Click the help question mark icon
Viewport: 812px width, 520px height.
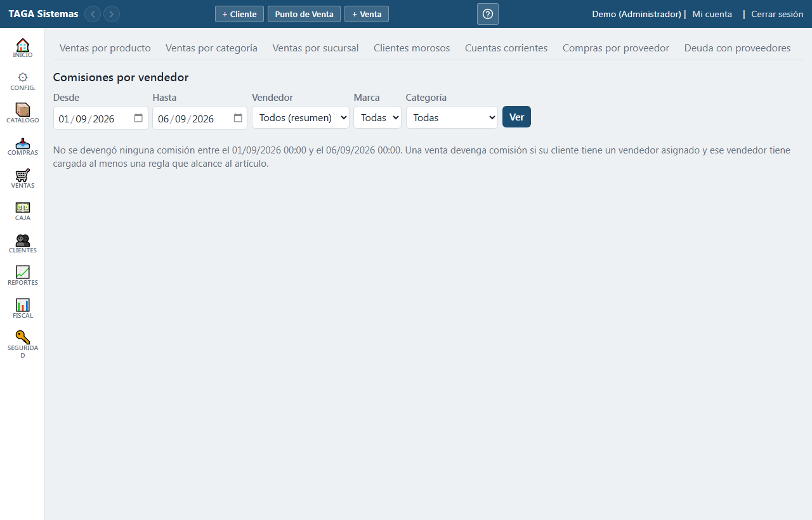pyautogui.click(x=488, y=14)
